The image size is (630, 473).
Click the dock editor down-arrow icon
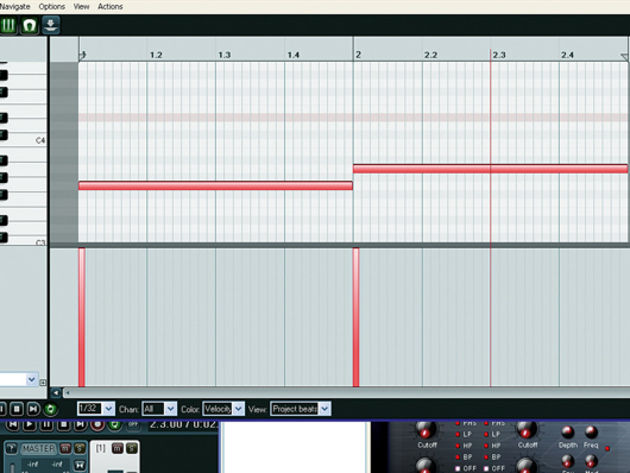51,25
